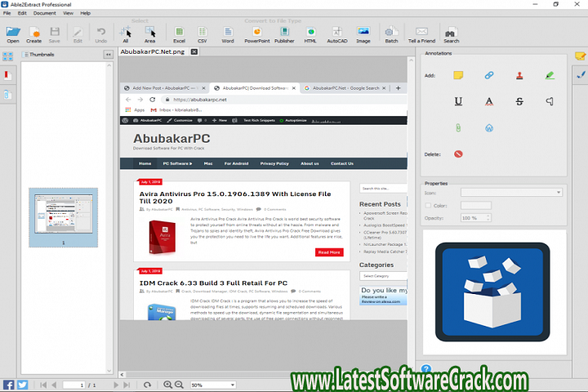The image size is (588, 392).
Task: Switch to the AbubakarPC.Net.png tab
Action: [x=158, y=52]
